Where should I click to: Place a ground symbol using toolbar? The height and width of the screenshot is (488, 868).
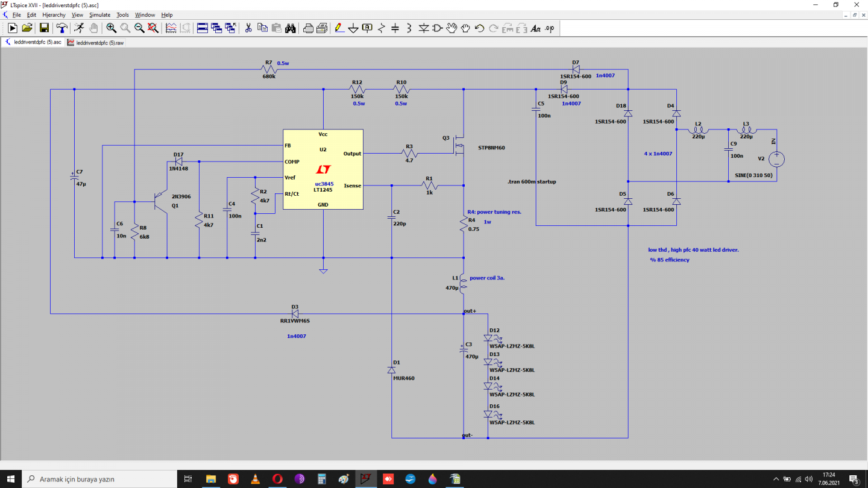353,28
